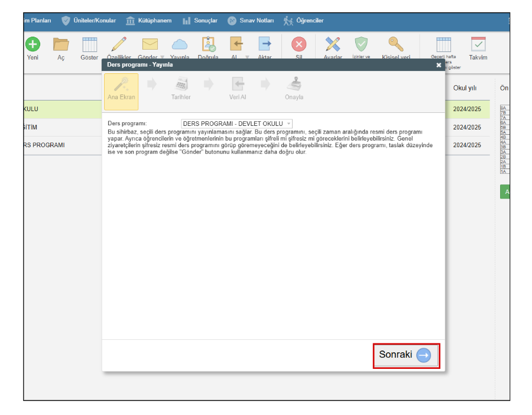Click the Göster timetable grid icon
Viewport: 532px width, 415px height.
[89, 44]
